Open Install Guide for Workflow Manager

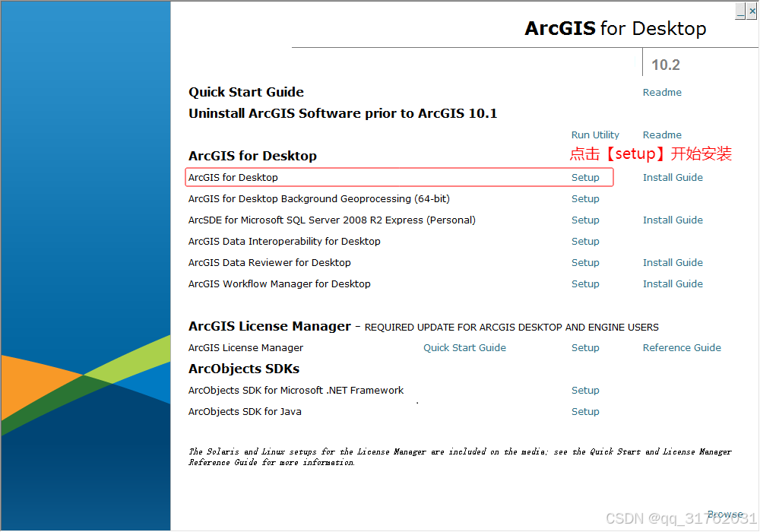tap(673, 284)
